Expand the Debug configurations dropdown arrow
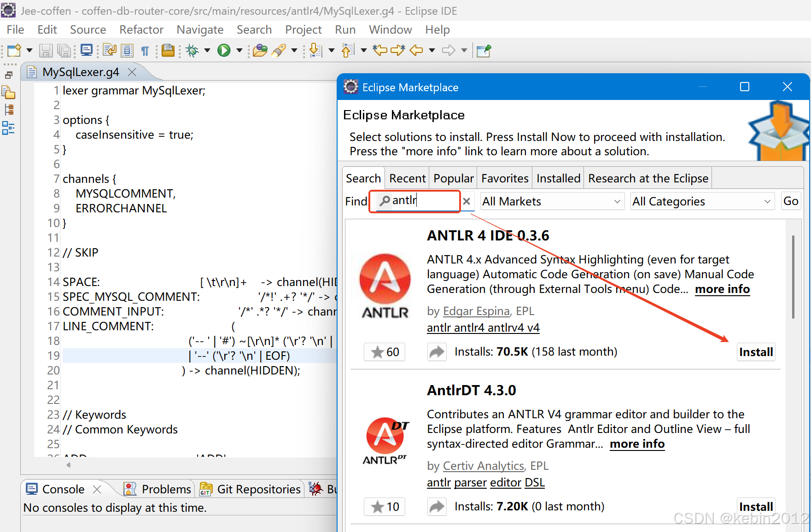Viewport: 811px width, 532px height. coord(207,50)
